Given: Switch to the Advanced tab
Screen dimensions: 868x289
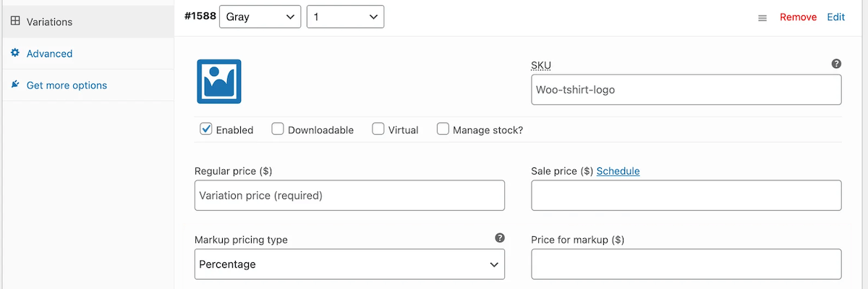Looking at the screenshot, I should click(x=88, y=54).
